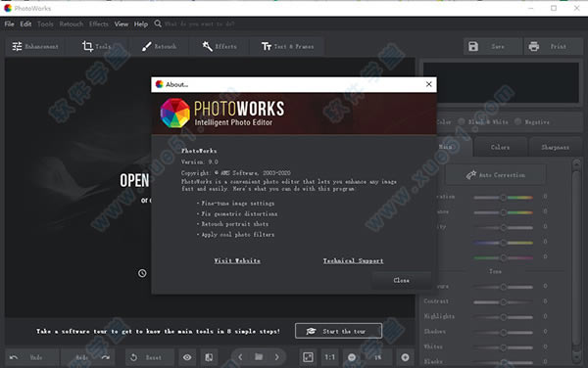Switch to the Sharpness tab in right panel
This screenshot has height=368, width=588.
555,147
